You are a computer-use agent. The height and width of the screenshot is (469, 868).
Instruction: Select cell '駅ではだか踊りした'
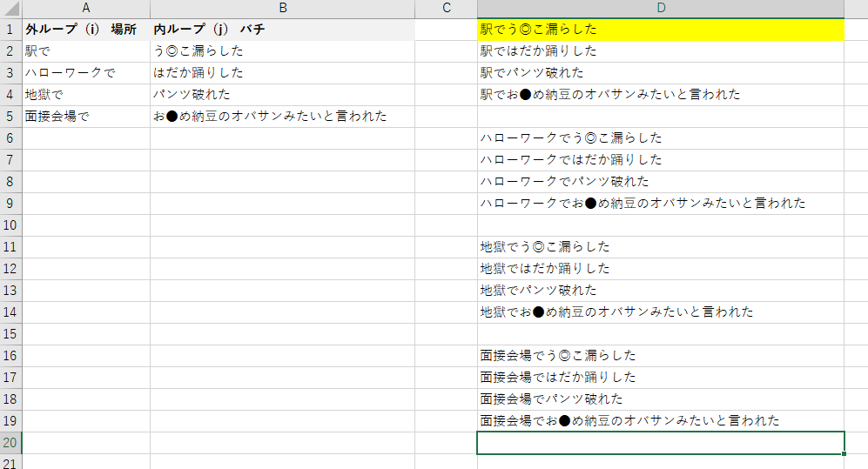point(661,50)
